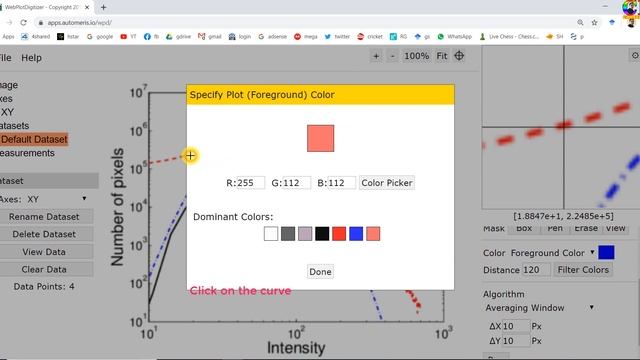Screen dimensions: 640x360
Task: Open the Help menu
Action: [31, 58]
